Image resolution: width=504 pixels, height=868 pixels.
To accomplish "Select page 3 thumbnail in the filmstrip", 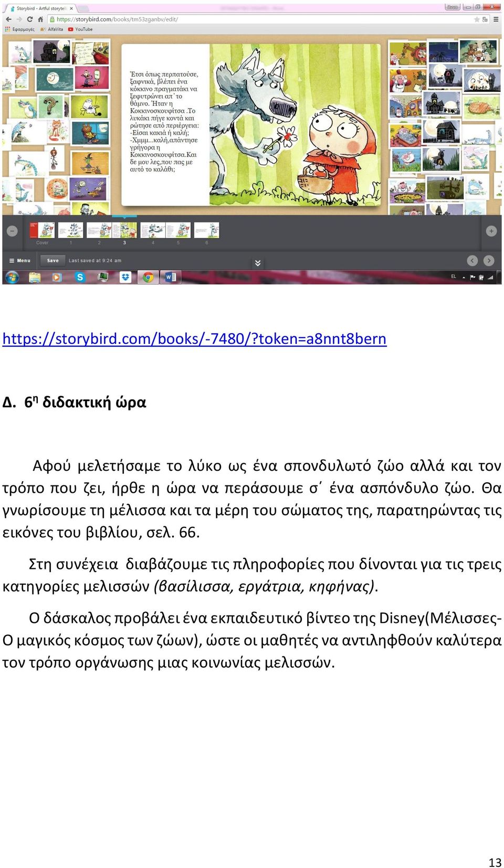I will pyautogui.click(x=124, y=230).
